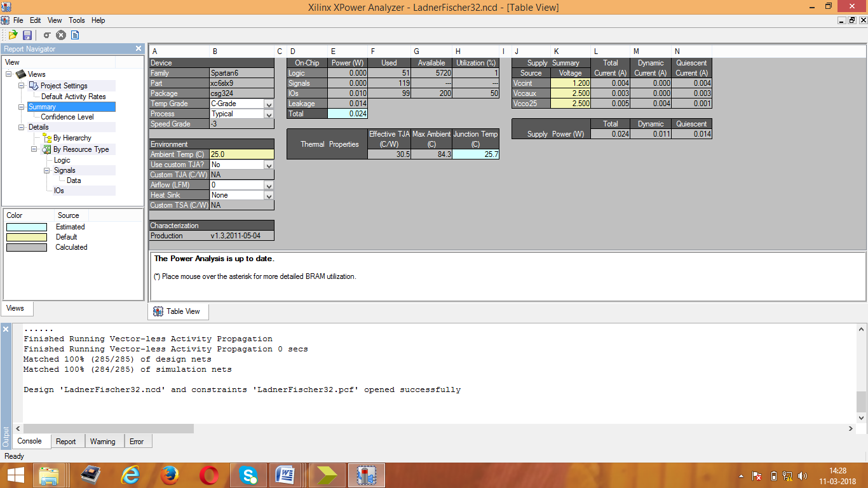Open File Explorer from taskbar
Image resolution: width=868 pixels, height=488 pixels.
point(50,475)
